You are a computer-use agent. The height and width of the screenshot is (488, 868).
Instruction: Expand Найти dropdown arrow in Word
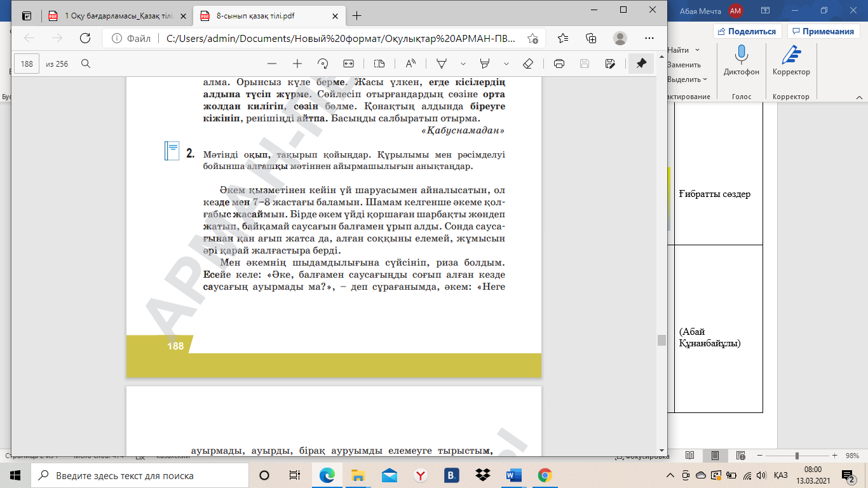[x=697, y=50]
